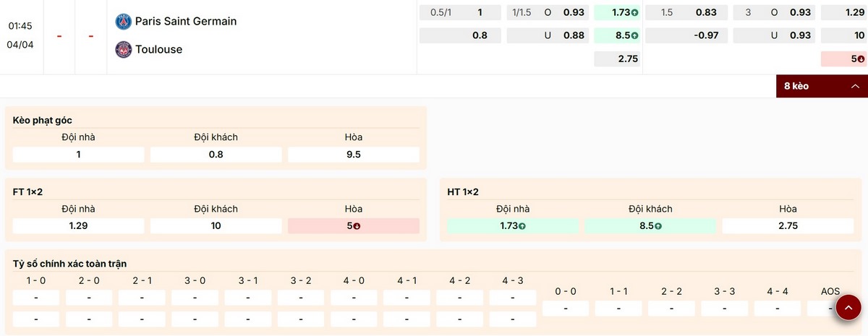Viewport: 868px width, 336px height.
Task: Select HT 1×2 draw odds 2.75
Action: (x=788, y=225)
